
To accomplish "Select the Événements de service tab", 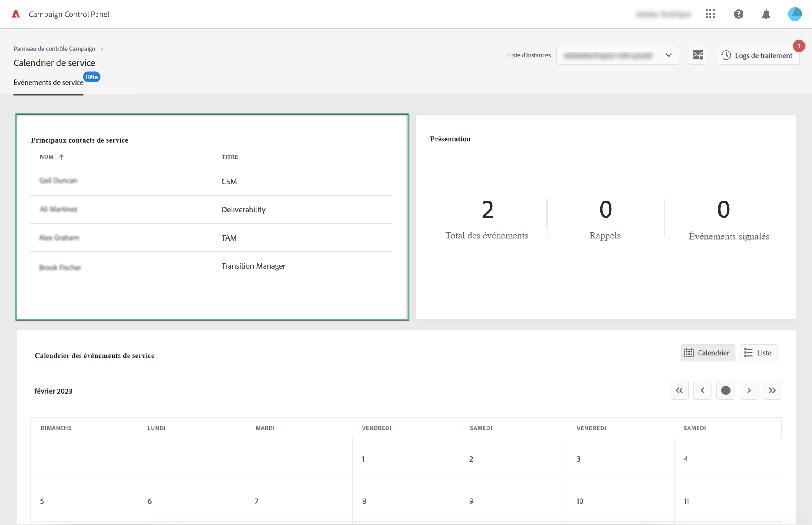I will pyautogui.click(x=48, y=82).
